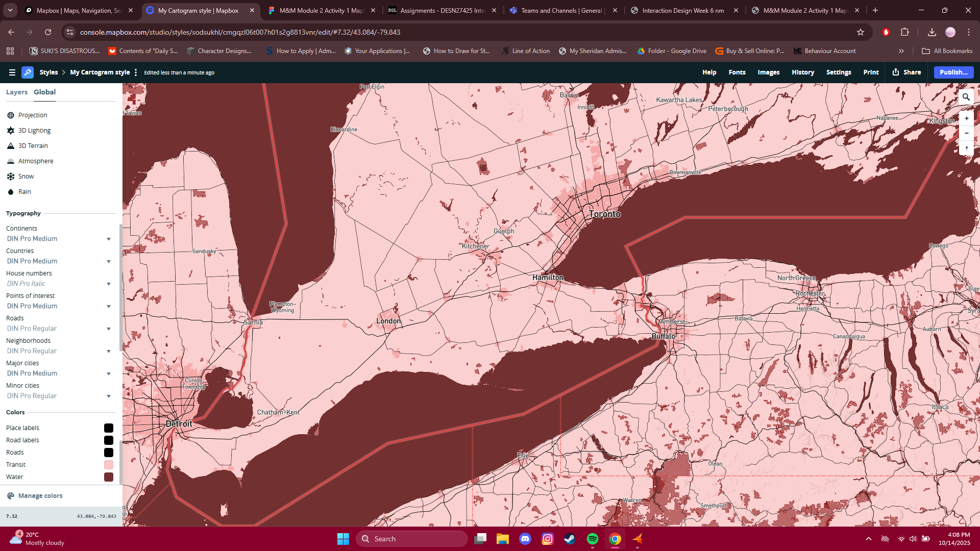Viewport: 980px width, 551px height.
Task: Click the Manage colors link
Action: click(x=40, y=496)
